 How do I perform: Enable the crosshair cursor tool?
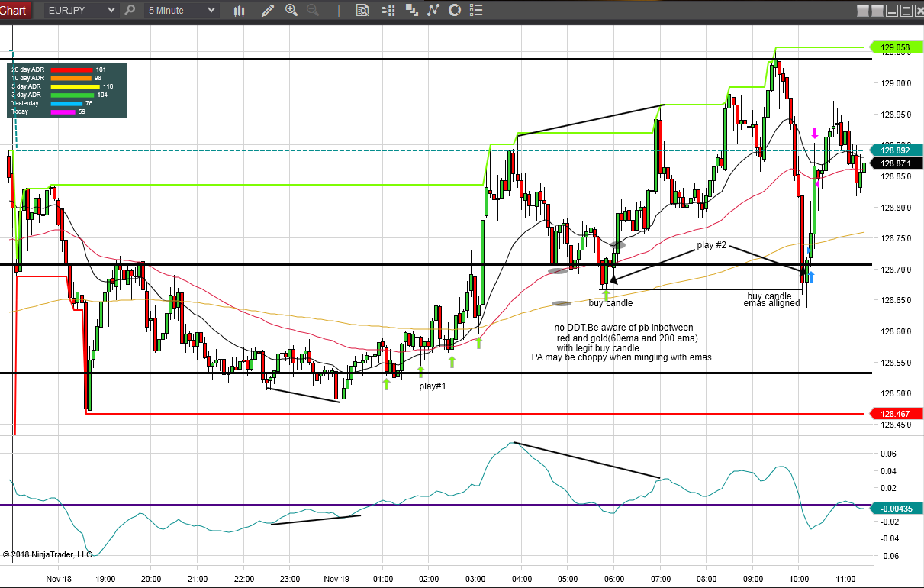339,11
